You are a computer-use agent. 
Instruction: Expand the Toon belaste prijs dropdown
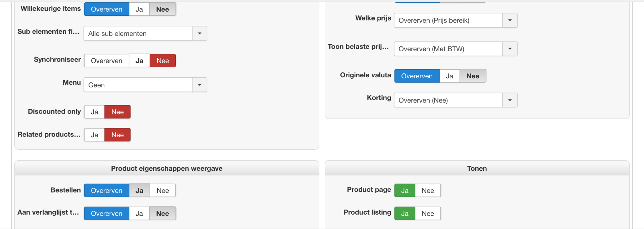510,49
